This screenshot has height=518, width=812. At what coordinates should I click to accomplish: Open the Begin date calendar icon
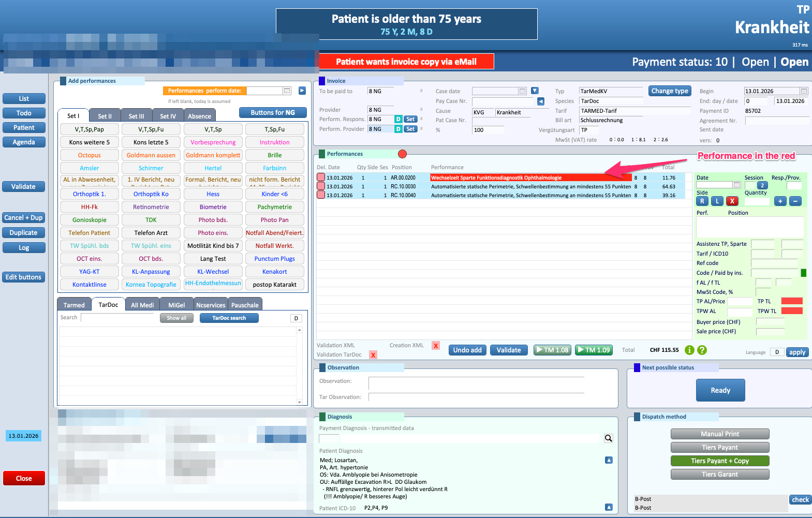click(x=804, y=91)
